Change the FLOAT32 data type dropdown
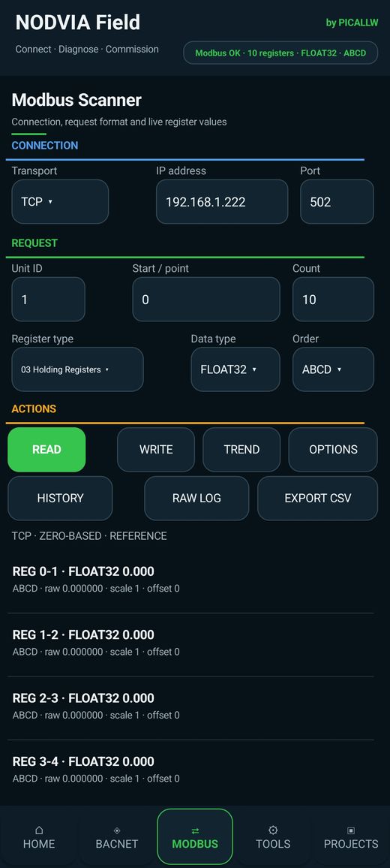 click(x=235, y=369)
